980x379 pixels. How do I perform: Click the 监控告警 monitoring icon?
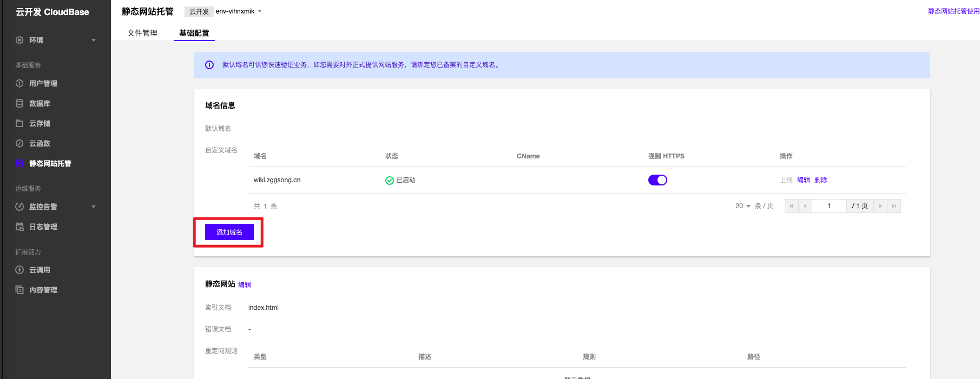(19, 207)
